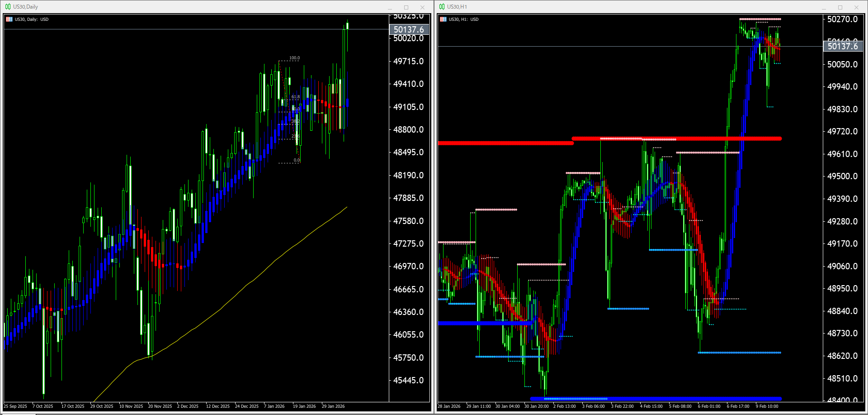This screenshot has width=868, height=415.
Task: Click the Fibonacci '0.0' level label
Action: (297, 160)
